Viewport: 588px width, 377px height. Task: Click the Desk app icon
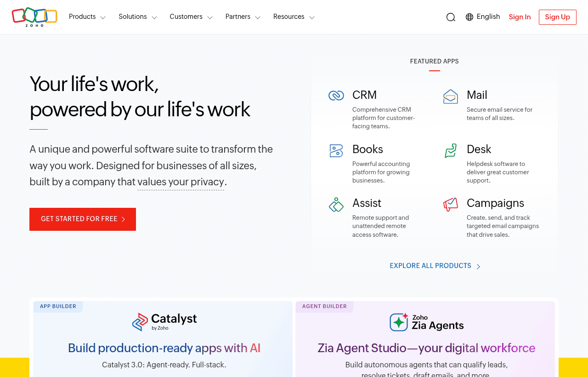pyautogui.click(x=451, y=150)
